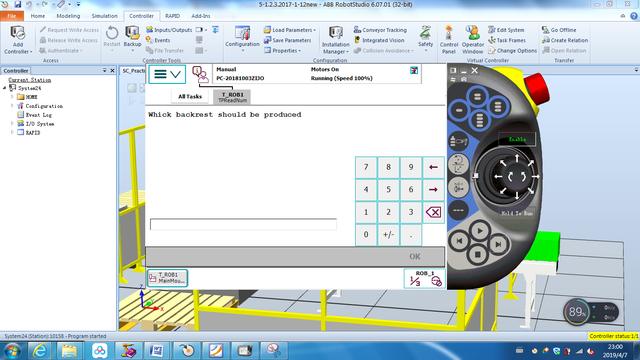The image size is (640, 360).
Task: Open Task Frames
Action: tap(507, 40)
